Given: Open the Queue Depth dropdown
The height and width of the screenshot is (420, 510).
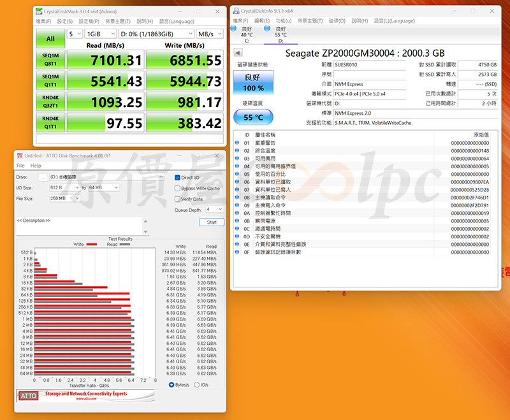Looking at the screenshot, I should click(x=215, y=209).
